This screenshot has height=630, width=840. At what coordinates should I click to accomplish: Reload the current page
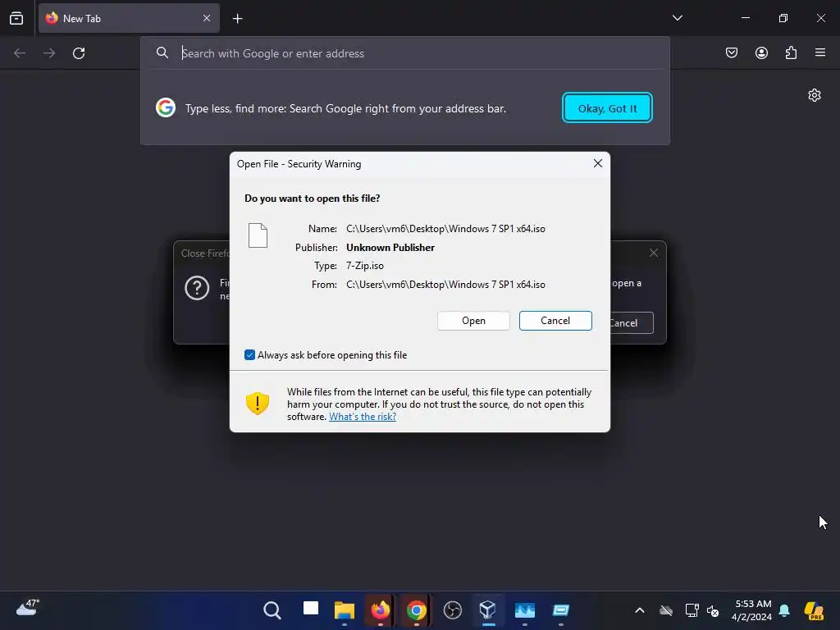coord(79,53)
